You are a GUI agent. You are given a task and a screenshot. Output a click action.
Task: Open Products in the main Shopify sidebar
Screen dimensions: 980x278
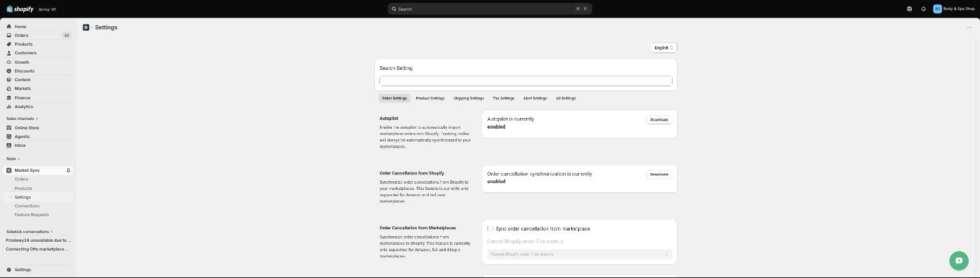click(x=23, y=44)
